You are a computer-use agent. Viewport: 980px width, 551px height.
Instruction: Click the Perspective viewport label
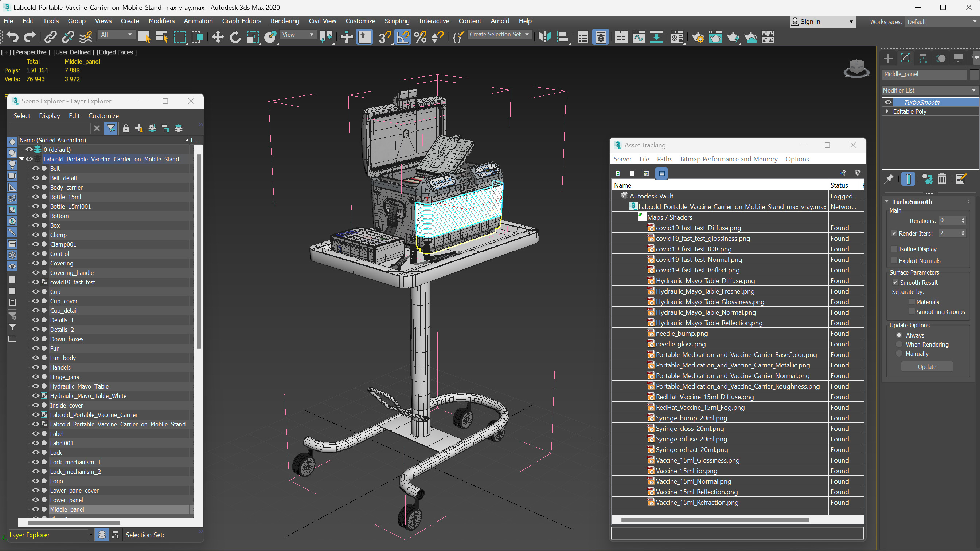tap(32, 52)
